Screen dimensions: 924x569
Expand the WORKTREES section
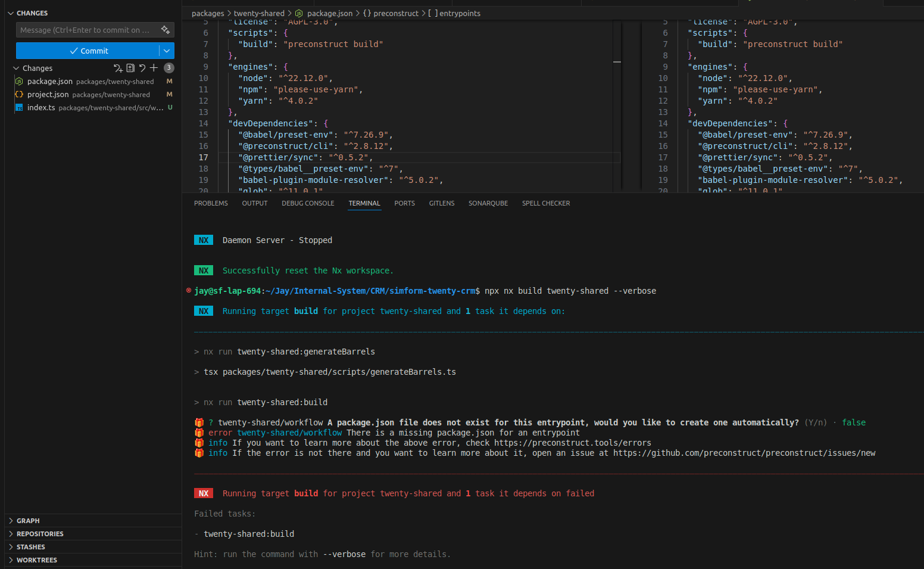93,560
